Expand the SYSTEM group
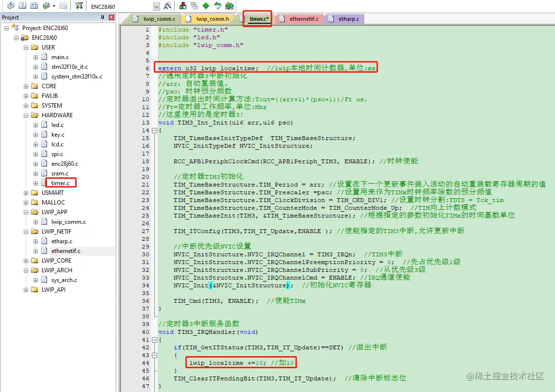555x392 pixels. click(26, 106)
